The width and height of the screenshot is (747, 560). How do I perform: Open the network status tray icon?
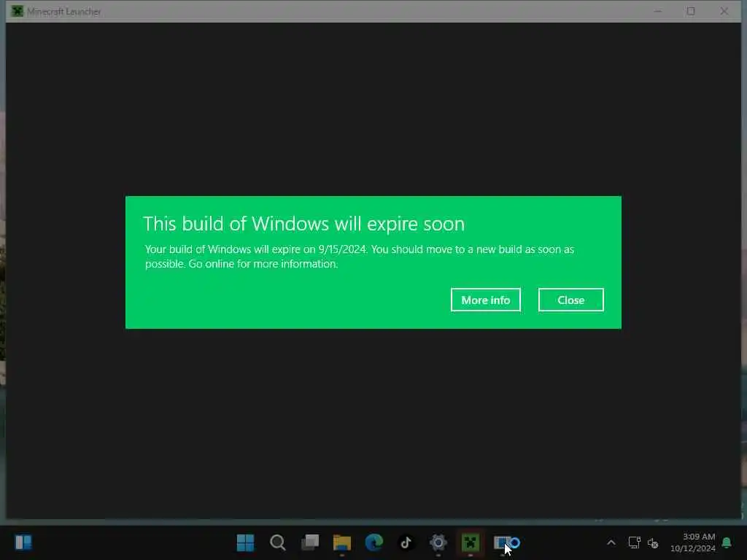click(x=634, y=542)
